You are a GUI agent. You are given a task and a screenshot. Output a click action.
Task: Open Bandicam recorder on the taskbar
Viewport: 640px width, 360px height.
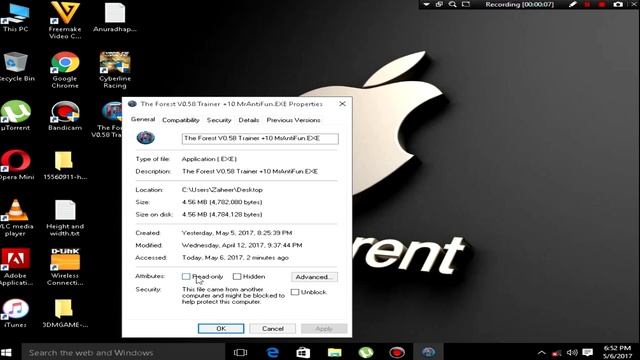[397, 352]
